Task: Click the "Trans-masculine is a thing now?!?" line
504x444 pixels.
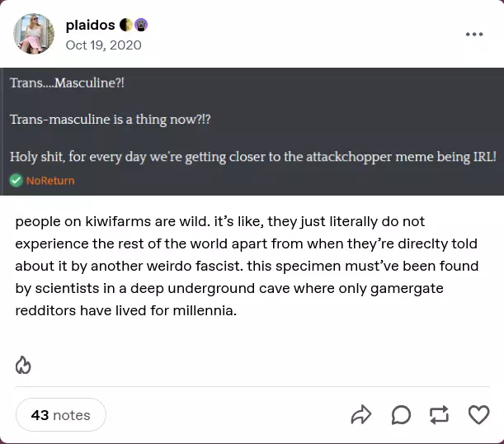Action: click(111, 120)
